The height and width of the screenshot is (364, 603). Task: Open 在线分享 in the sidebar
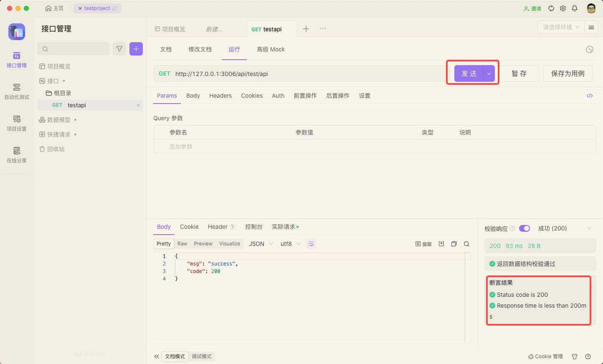pyautogui.click(x=17, y=154)
